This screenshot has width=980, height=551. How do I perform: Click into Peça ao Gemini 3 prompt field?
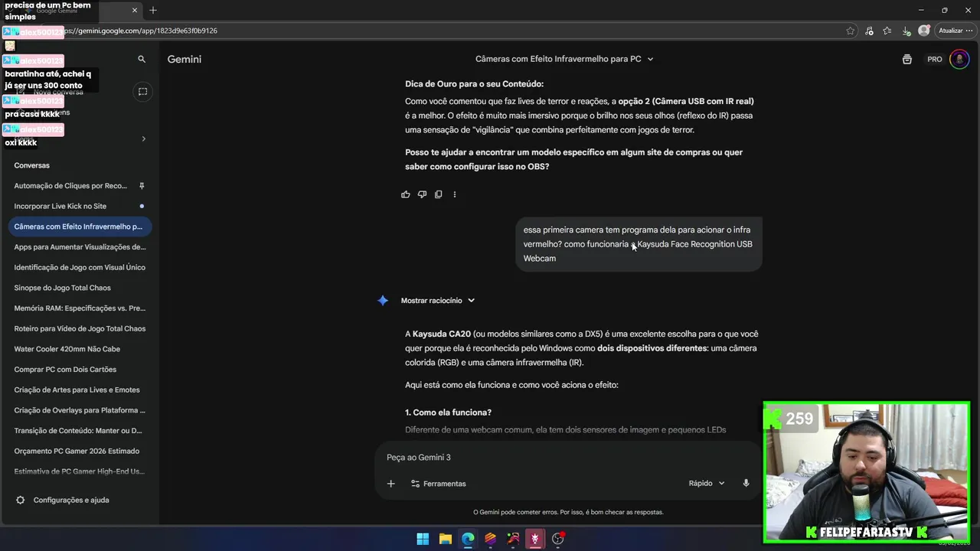567,458
